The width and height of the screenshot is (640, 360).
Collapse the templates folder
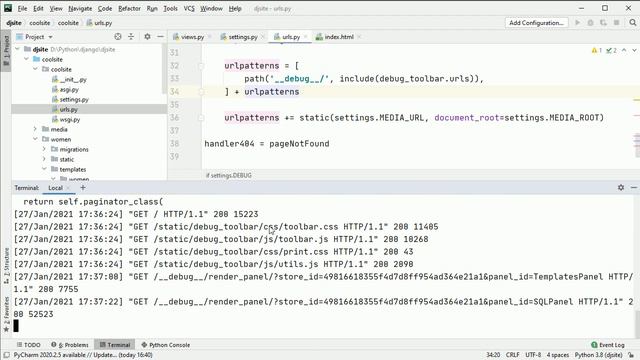click(44, 169)
